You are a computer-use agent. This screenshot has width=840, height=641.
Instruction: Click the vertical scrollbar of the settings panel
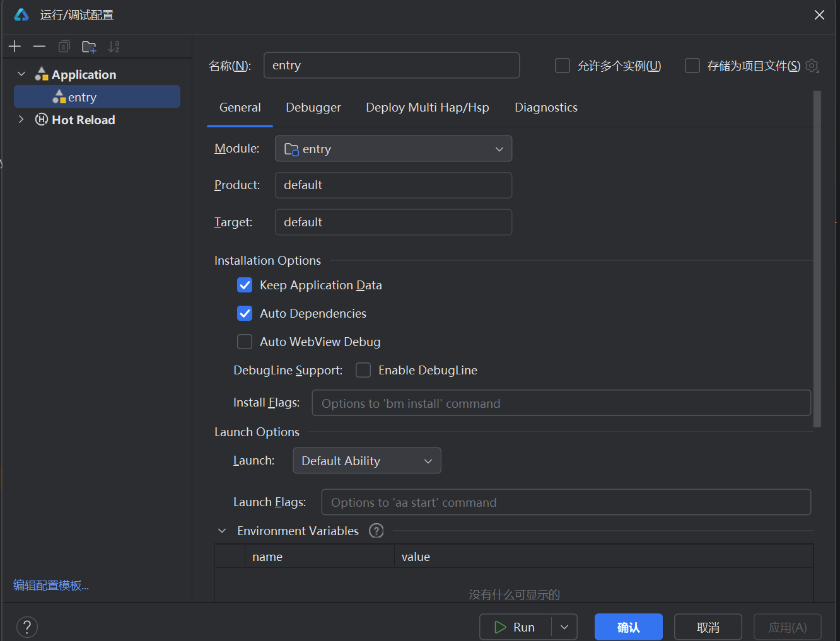coord(817,259)
